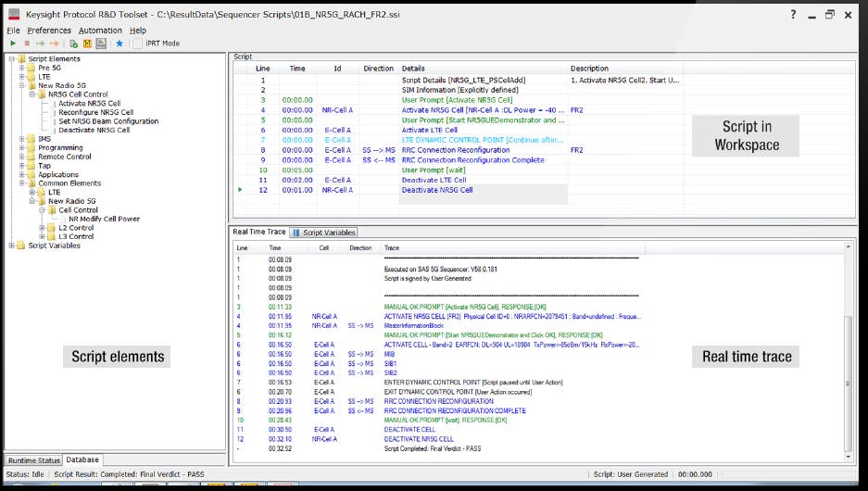The height and width of the screenshot is (491, 868).
Task: Open the Preferences menu
Action: [x=49, y=31]
